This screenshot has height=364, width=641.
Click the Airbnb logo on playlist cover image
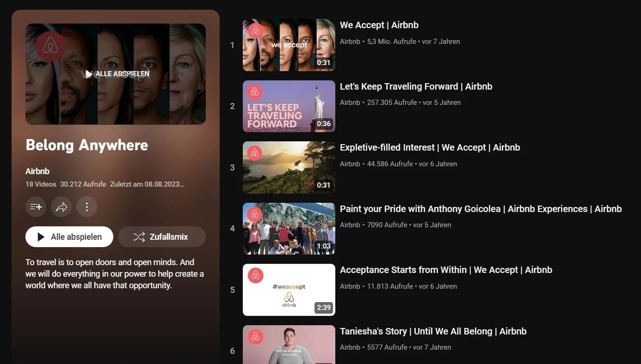[x=50, y=46]
